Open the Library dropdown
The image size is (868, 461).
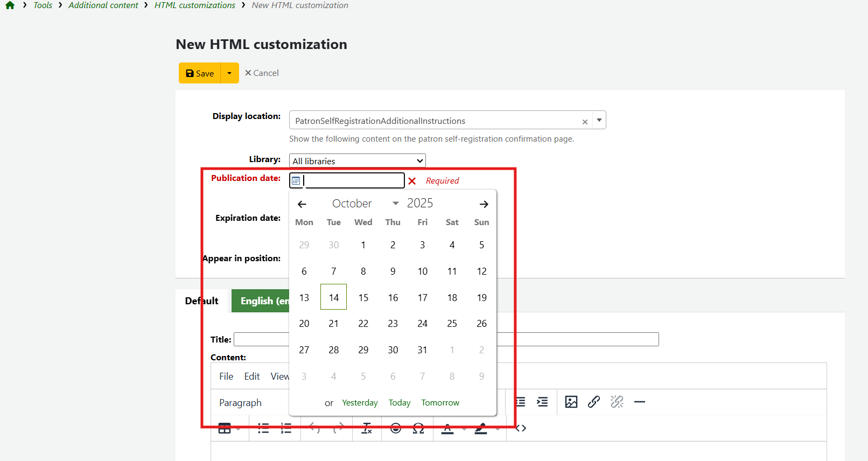(x=358, y=161)
